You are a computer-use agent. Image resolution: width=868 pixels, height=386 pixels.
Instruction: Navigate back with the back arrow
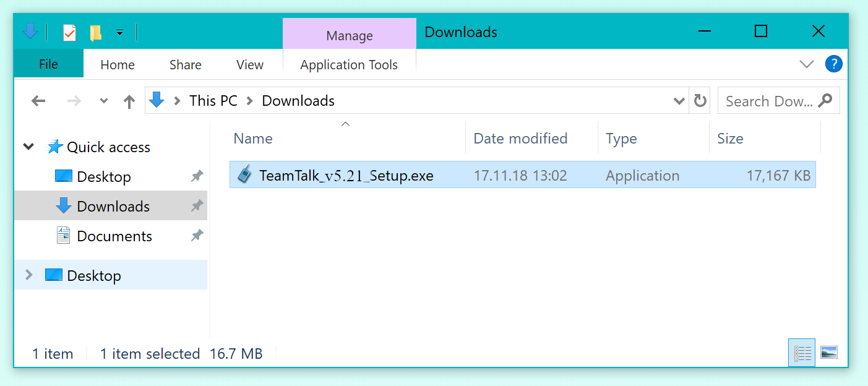[x=38, y=101]
